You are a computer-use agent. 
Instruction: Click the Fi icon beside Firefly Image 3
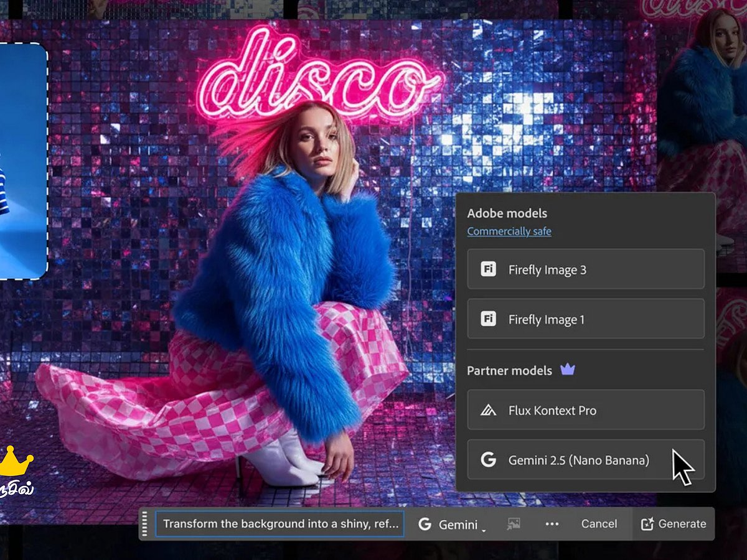click(488, 269)
